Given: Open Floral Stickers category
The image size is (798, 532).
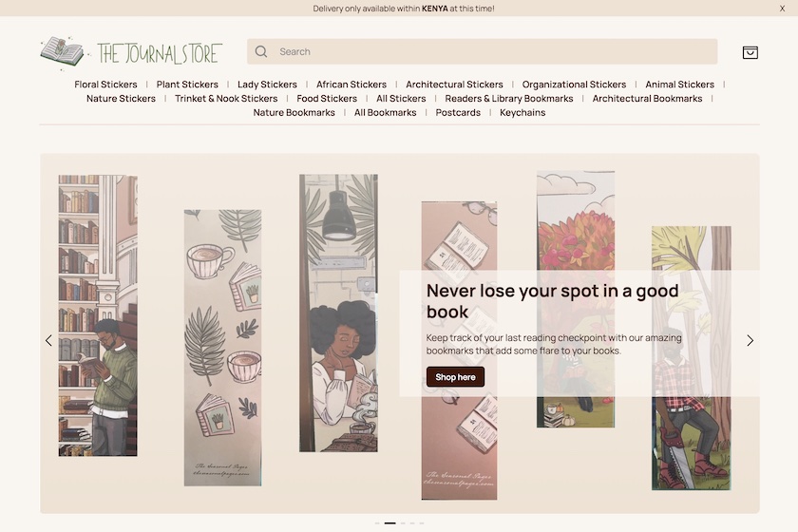Looking at the screenshot, I should [105, 85].
